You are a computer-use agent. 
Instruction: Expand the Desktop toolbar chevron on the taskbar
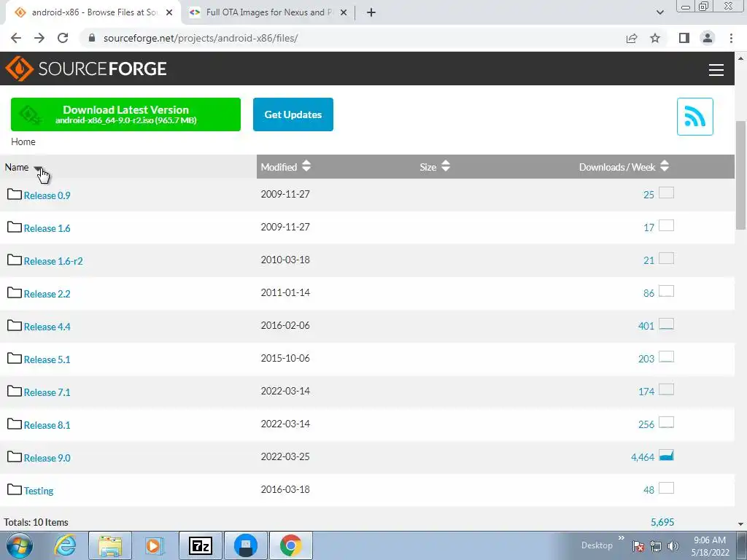[622, 538]
